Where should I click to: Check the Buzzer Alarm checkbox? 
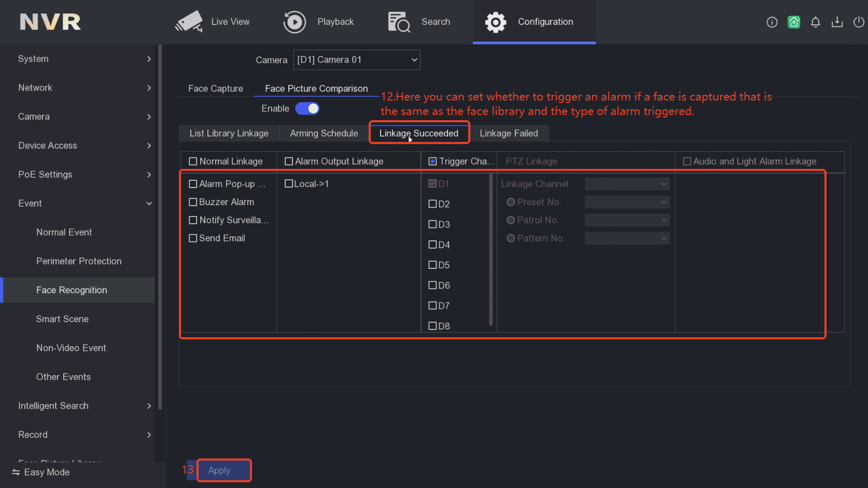193,202
